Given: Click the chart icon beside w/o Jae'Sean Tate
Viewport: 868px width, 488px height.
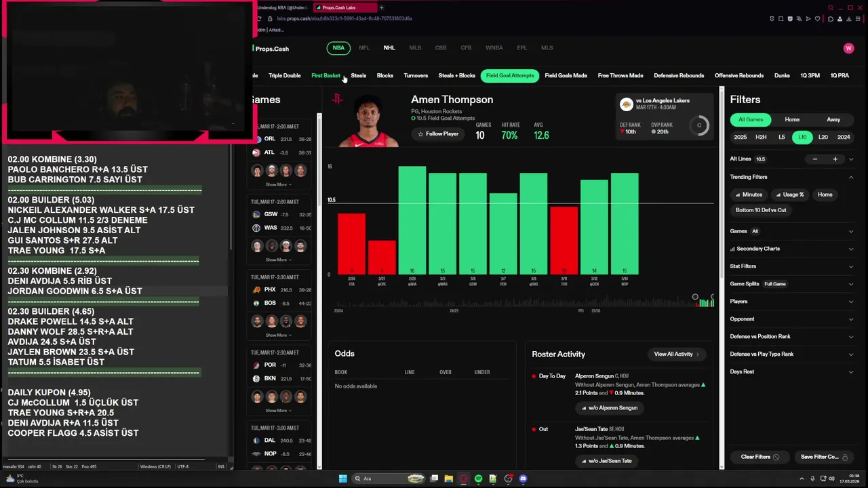Looking at the screenshot, I should (x=585, y=461).
